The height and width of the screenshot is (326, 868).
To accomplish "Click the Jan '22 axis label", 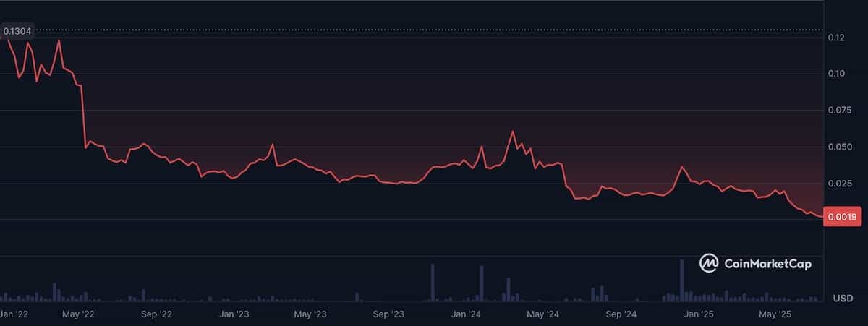I will tap(14, 314).
